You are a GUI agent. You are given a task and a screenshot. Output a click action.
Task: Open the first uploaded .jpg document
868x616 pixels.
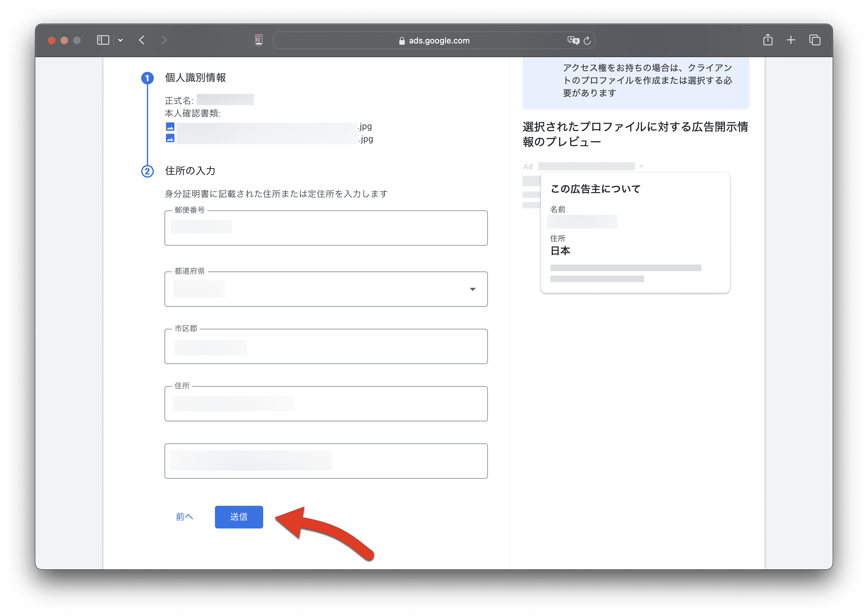click(x=269, y=126)
